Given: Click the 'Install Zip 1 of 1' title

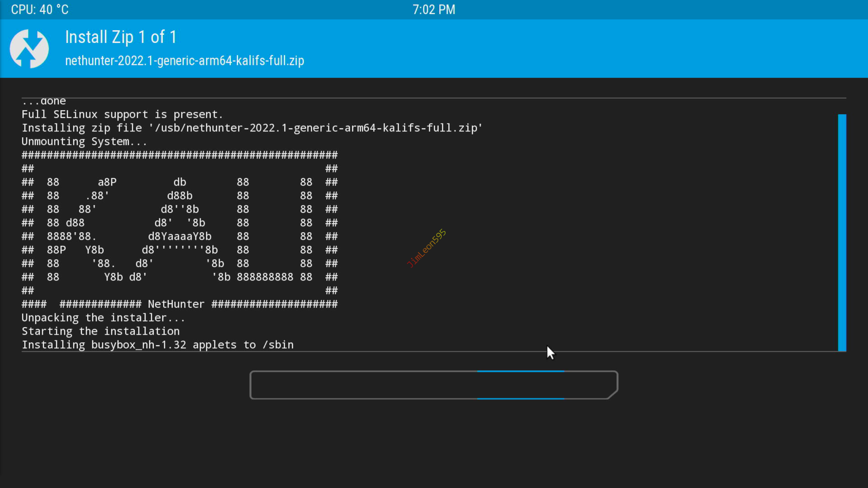Looking at the screenshot, I should pos(121,37).
